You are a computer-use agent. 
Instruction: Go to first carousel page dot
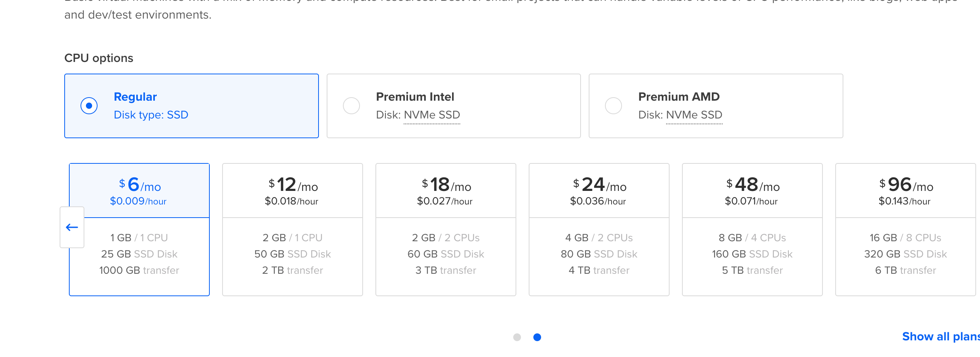click(517, 337)
